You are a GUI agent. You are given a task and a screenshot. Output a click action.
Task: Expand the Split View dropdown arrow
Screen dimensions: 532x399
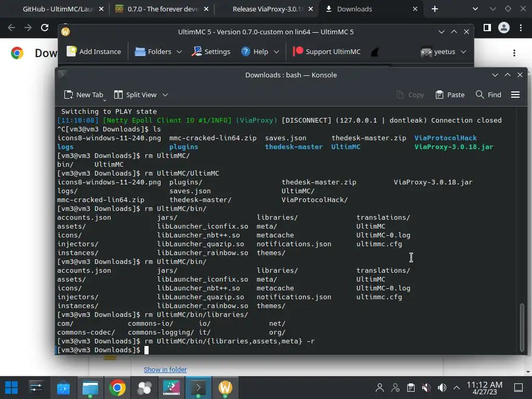point(165,95)
